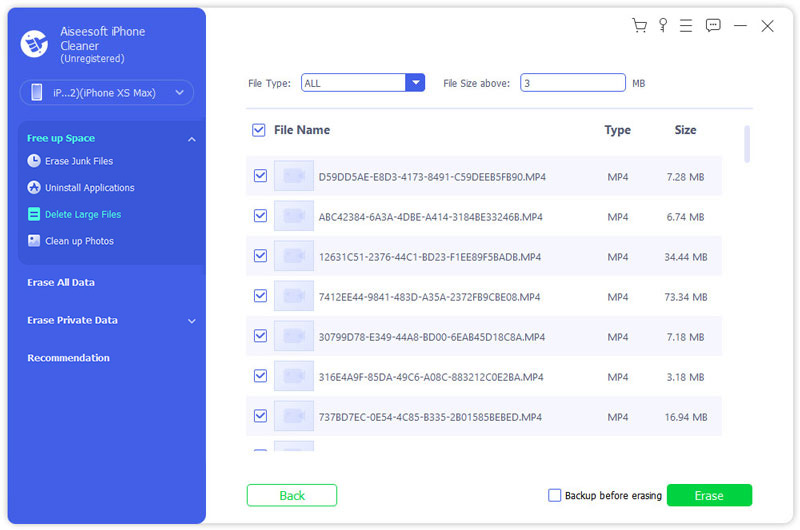Uncheck the 73.34 MB MP4 file
The image size is (800, 530).
260,296
